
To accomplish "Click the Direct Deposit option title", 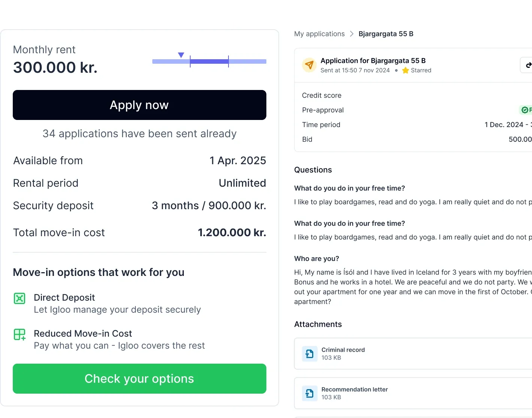I will [x=64, y=298].
